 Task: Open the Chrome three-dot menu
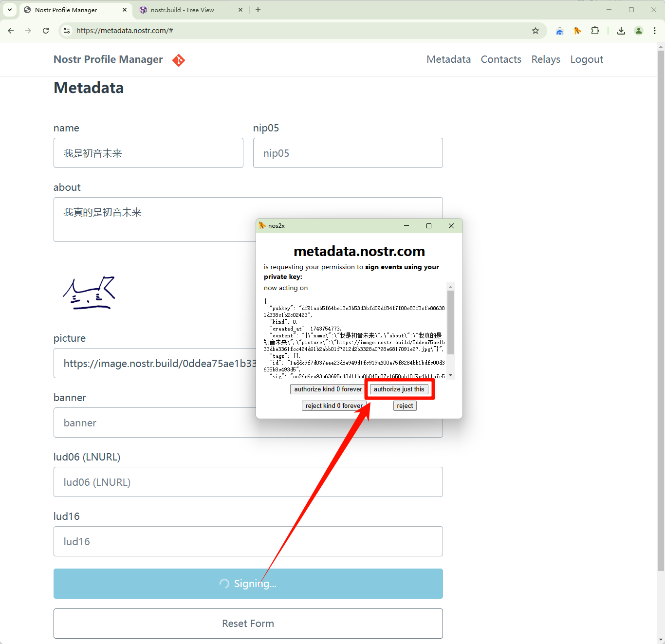coord(655,31)
